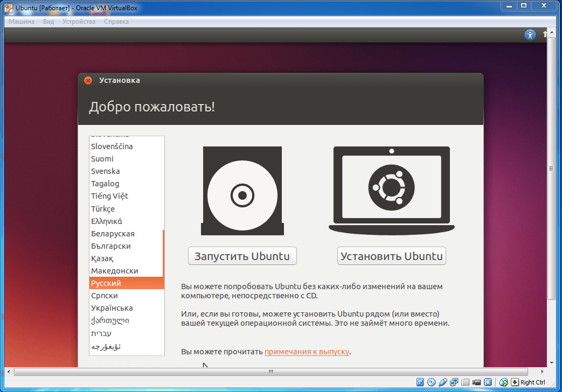The height and width of the screenshot is (392, 562).
Task: Select Türkçe in the language list
Action: coord(126,208)
